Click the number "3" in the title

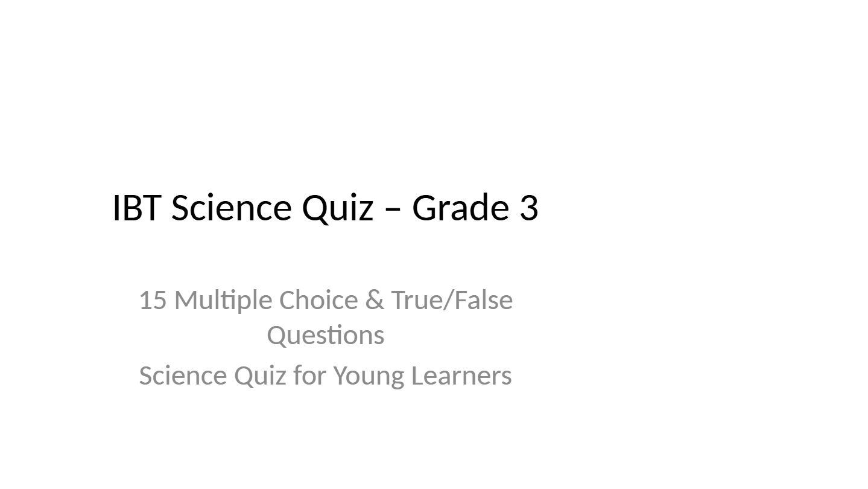(528, 208)
